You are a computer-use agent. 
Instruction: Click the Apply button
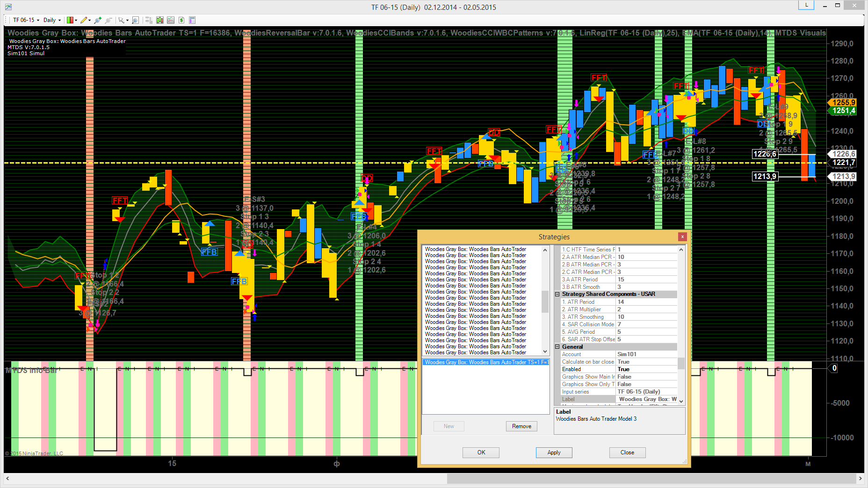point(554,452)
